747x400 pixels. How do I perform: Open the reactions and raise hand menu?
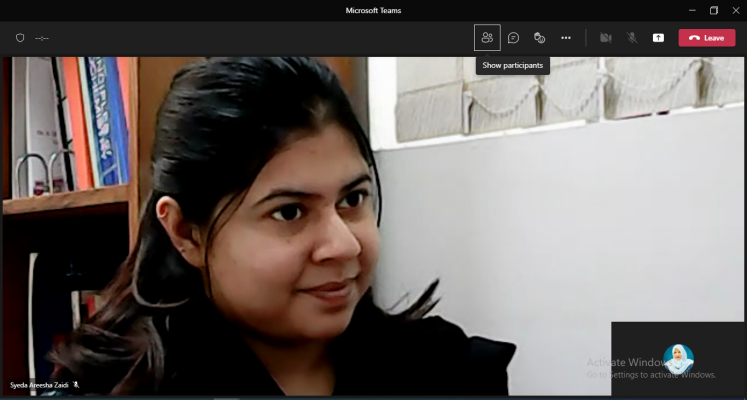click(x=539, y=38)
